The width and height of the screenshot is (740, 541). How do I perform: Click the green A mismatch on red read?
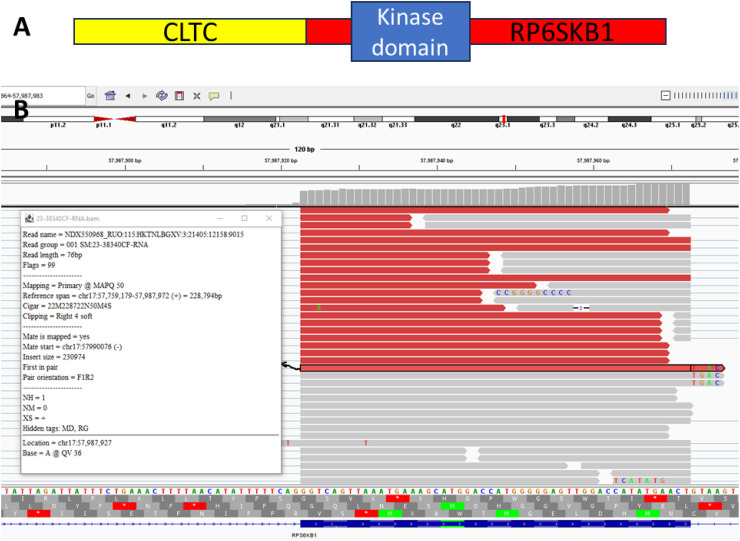pos(319,308)
